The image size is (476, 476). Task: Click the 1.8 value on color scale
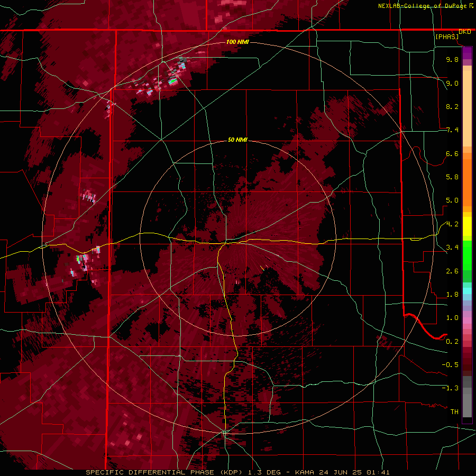[x=452, y=295]
